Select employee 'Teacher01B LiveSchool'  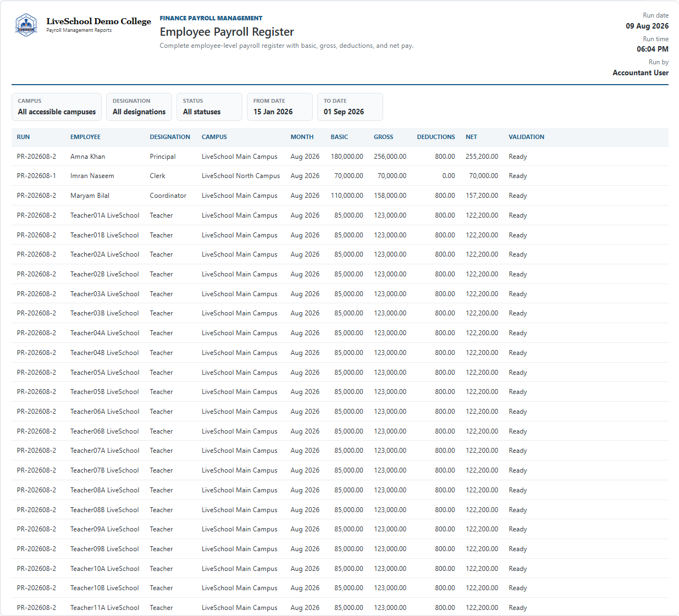pos(104,235)
